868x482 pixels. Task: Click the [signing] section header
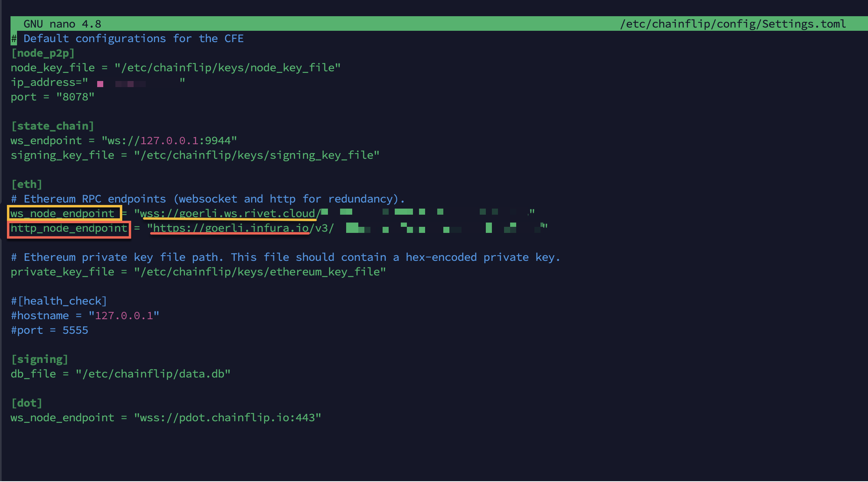(x=40, y=359)
